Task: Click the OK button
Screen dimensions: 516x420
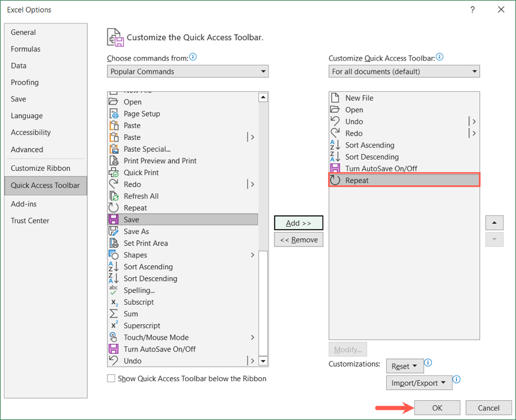Action: pos(437,408)
